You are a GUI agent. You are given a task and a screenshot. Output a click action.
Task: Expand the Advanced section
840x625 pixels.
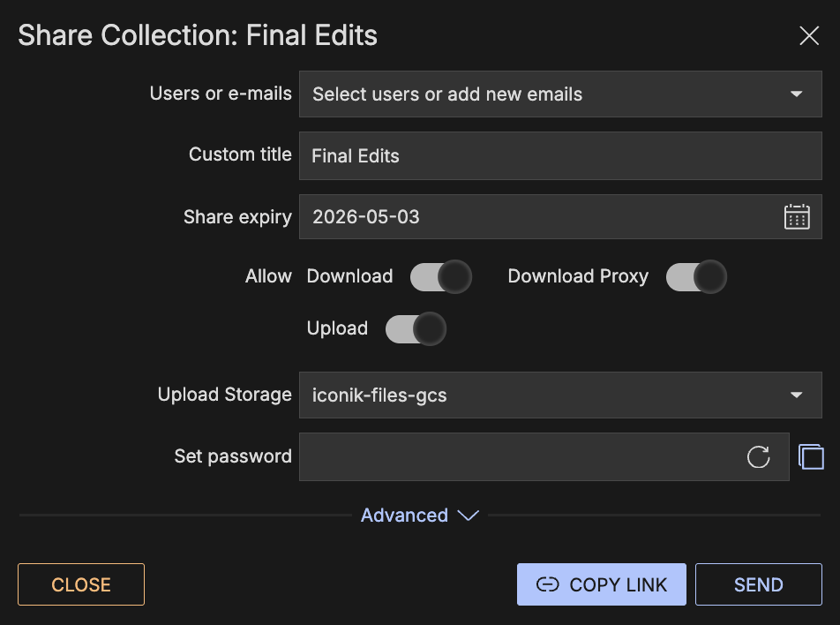coord(419,516)
